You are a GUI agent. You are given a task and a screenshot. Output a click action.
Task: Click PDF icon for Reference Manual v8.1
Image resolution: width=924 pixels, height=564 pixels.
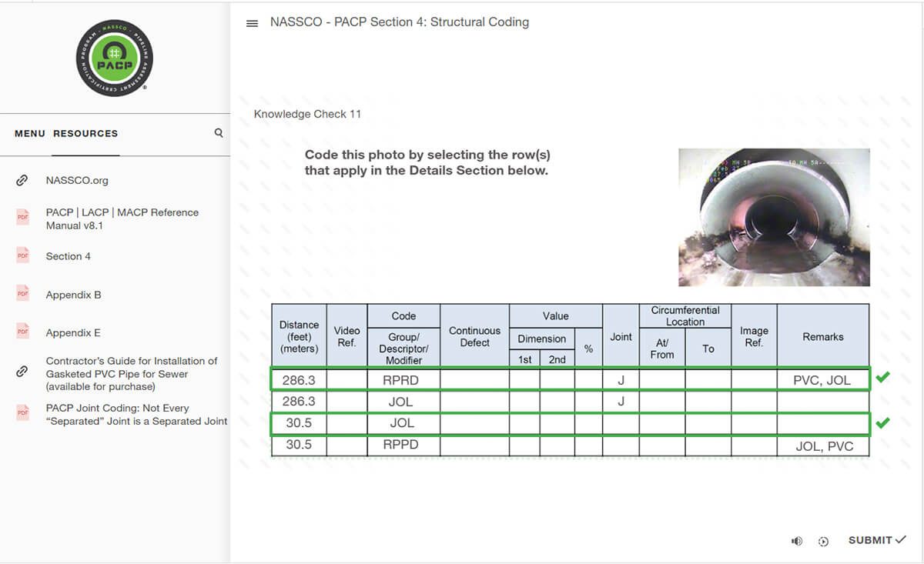pyautogui.click(x=22, y=219)
